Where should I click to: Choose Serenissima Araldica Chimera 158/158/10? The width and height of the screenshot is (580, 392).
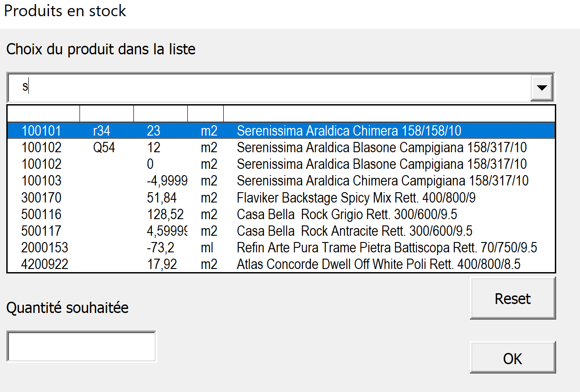click(349, 131)
